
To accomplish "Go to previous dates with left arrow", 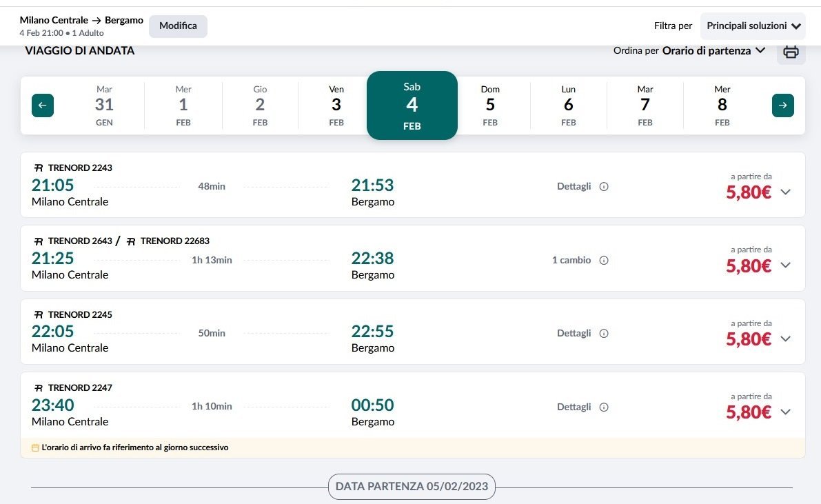I will coord(43,105).
